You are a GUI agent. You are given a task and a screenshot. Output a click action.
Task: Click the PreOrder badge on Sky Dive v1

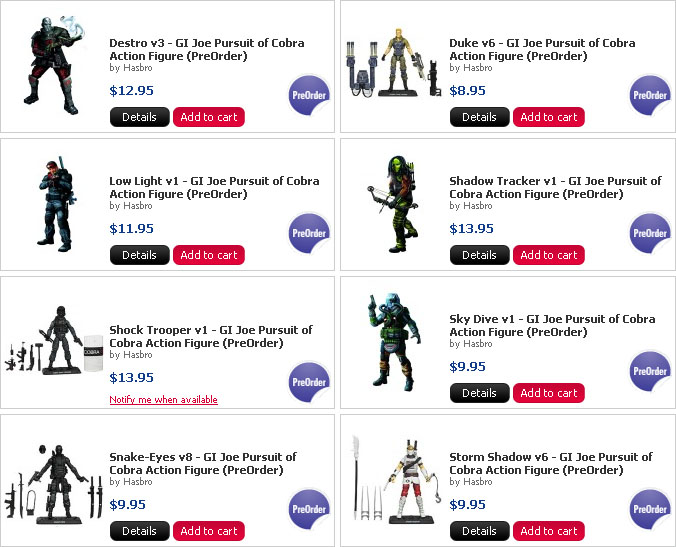650,371
